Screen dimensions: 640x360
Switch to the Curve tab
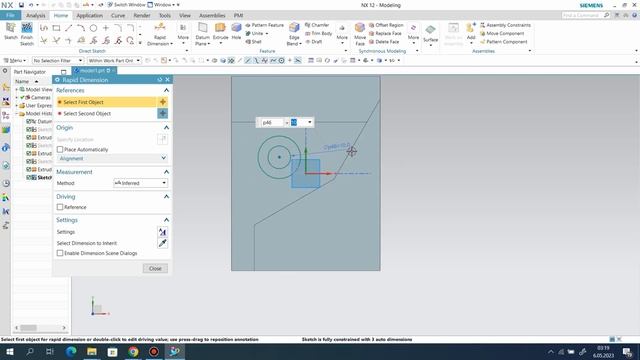(118, 16)
